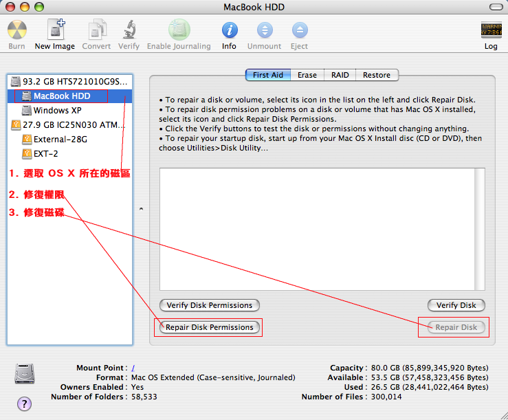The width and height of the screenshot is (508, 420).
Task: Select the 27.9 GB IC25N030 ATM external disk
Action: pyautogui.click(x=69, y=125)
